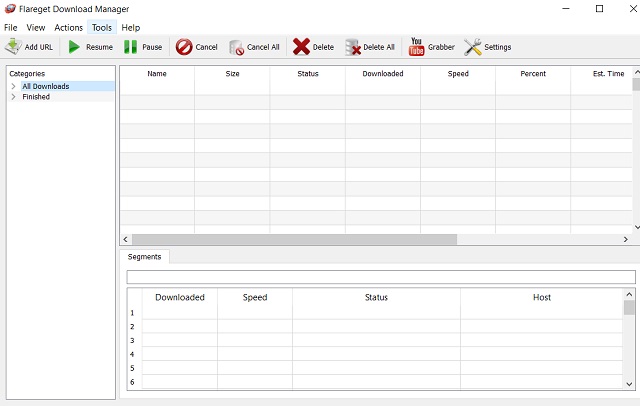Click the Categories panel heading
The height and width of the screenshot is (406, 640).
coord(27,74)
